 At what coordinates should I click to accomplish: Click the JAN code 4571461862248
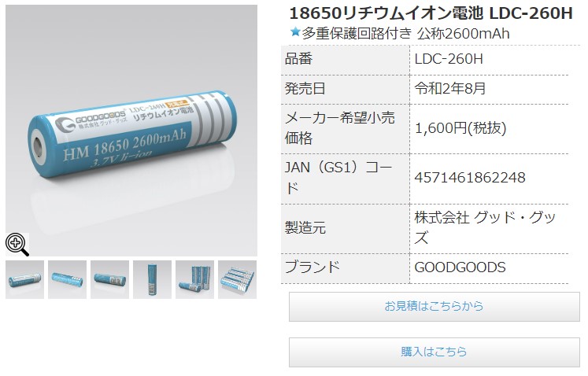tap(469, 178)
